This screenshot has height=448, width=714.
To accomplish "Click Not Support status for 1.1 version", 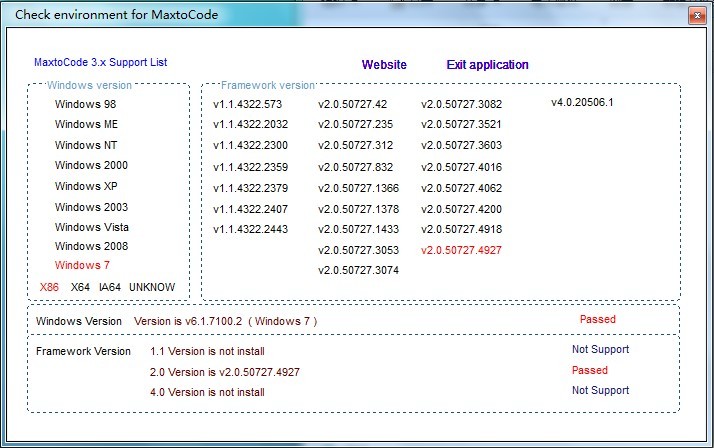I will (601, 349).
